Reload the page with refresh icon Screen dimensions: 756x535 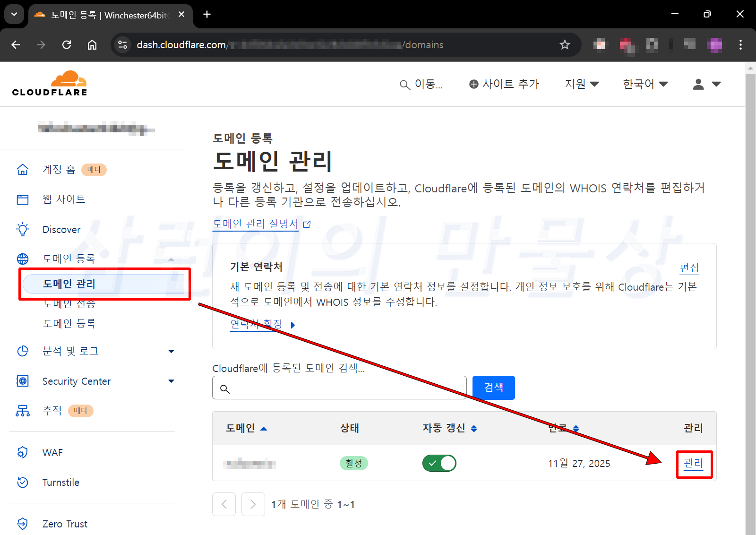pos(67,44)
